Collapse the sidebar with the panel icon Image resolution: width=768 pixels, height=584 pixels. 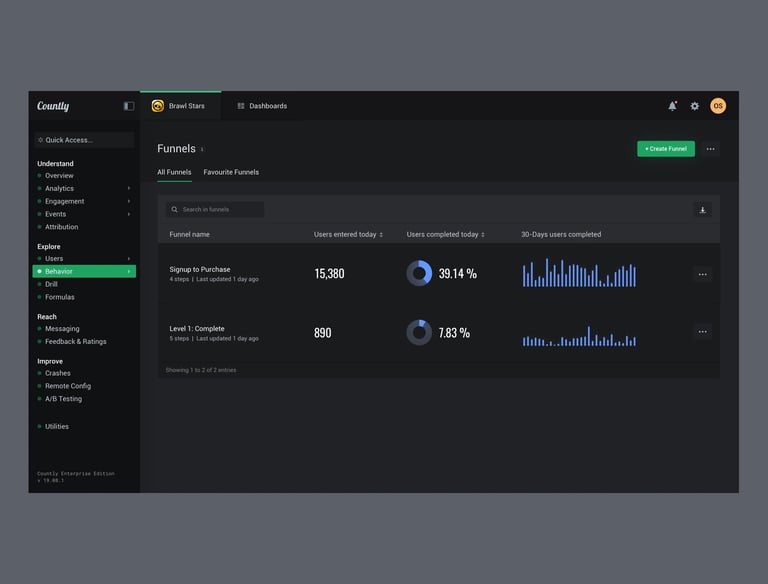tap(129, 106)
